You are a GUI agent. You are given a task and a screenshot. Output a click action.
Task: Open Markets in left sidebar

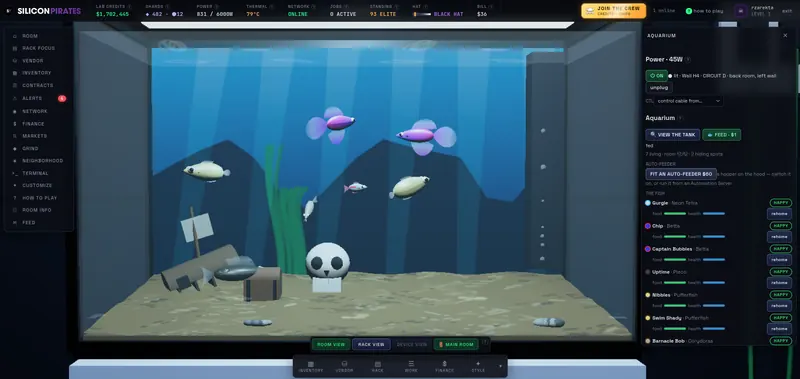pos(38,136)
